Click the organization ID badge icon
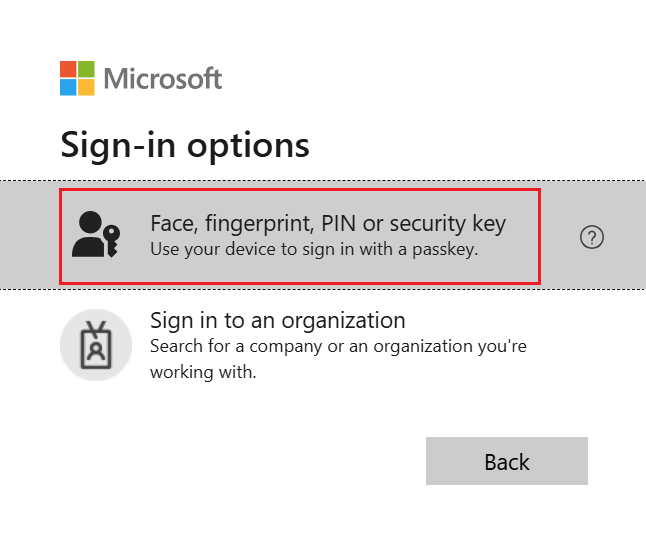This screenshot has width=646, height=546. coord(96,344)
